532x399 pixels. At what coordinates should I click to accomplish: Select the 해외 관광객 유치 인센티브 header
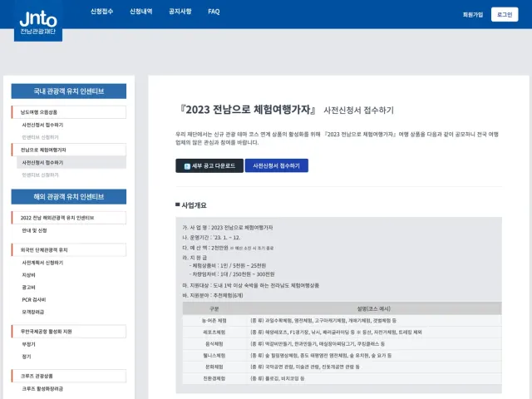pos(69,197)
